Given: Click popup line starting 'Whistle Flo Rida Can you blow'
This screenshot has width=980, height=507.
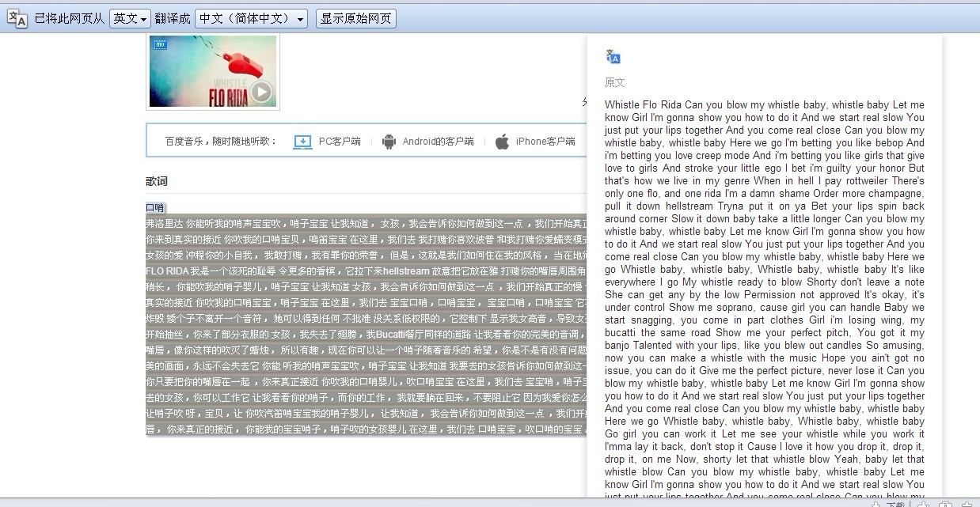Looking at the screenshot, I should coord(765,104).
